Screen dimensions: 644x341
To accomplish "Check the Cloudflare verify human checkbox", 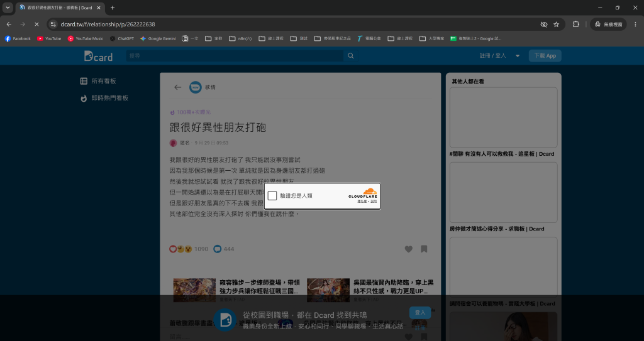I will pyautogui.click(x=272, y=196).
